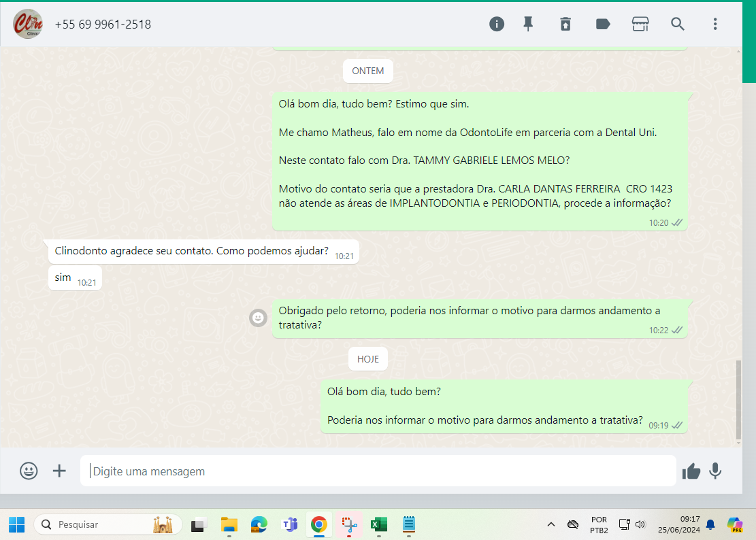Search within chat using magnifier icon

point(678,24)
